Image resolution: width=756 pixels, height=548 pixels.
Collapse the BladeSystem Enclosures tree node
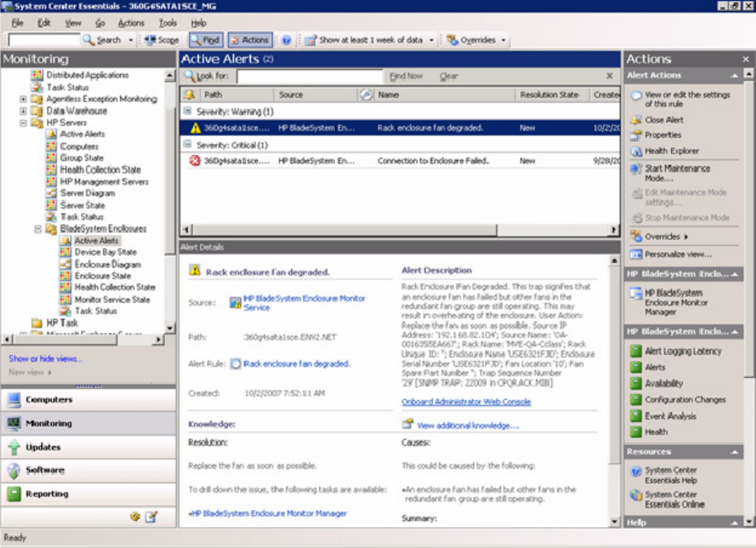[38, 229]
